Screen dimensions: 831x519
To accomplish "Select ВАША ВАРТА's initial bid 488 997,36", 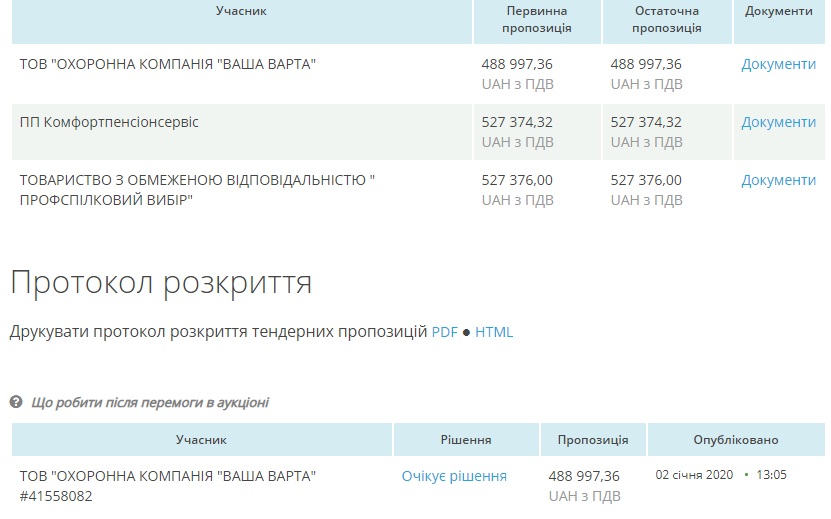I will point(517,64).
